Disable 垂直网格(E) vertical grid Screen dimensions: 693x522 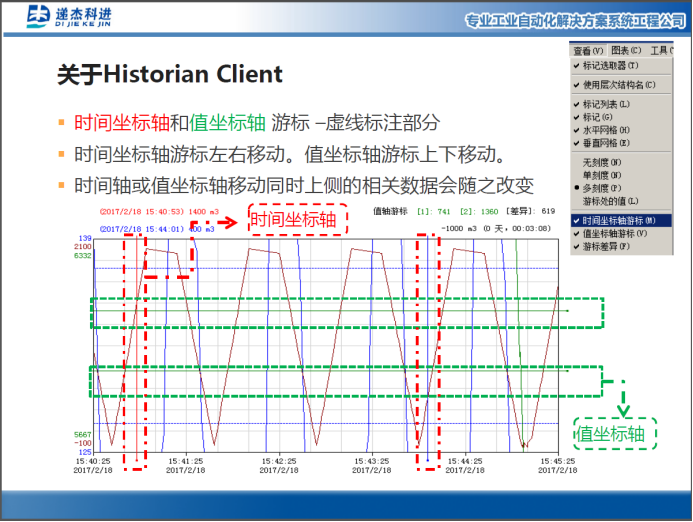point(606,143)
